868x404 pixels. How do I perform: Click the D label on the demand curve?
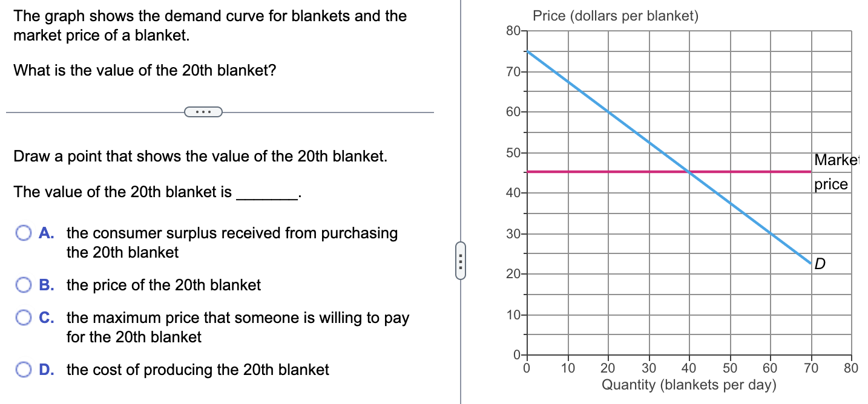tap(820, 263)
